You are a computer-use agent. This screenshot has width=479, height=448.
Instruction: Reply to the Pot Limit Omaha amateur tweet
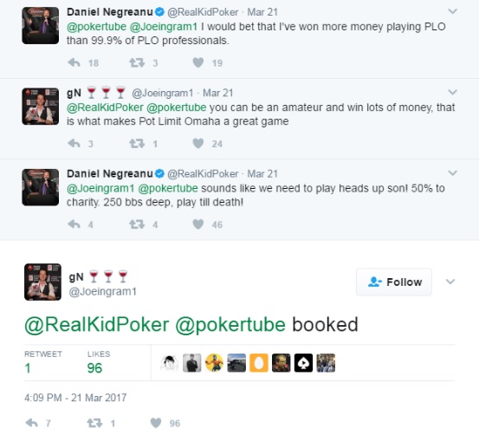pyautogui.click(x=74, y=143)
